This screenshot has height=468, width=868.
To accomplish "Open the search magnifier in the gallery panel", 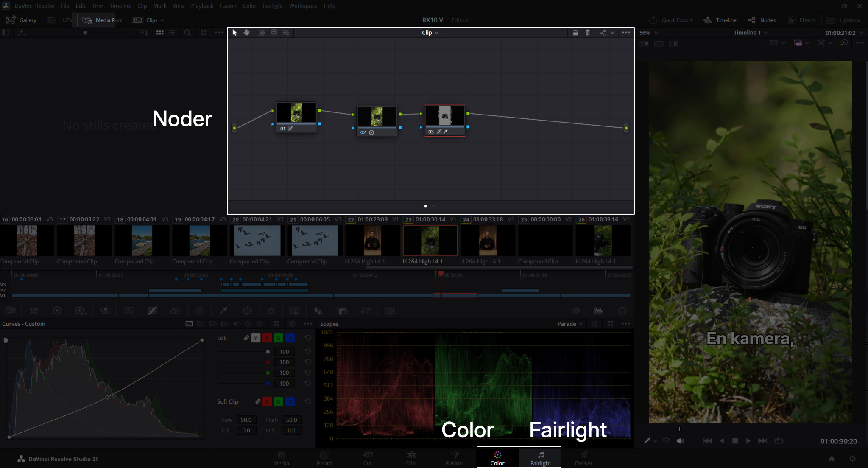I will click(187, 33).
